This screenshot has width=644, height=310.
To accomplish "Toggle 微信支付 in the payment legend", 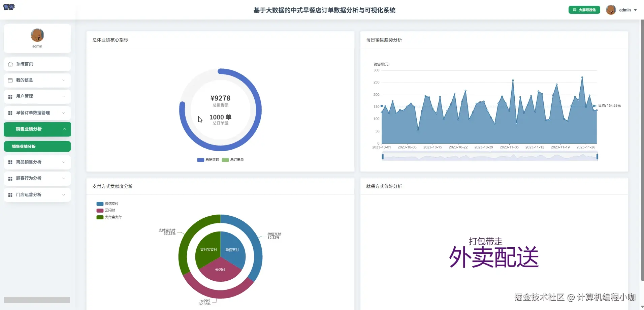I will click(x=107, y=204).
